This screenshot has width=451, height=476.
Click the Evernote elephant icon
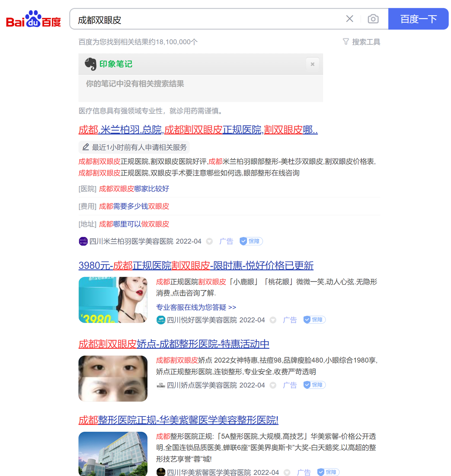[x=90, y=64]
